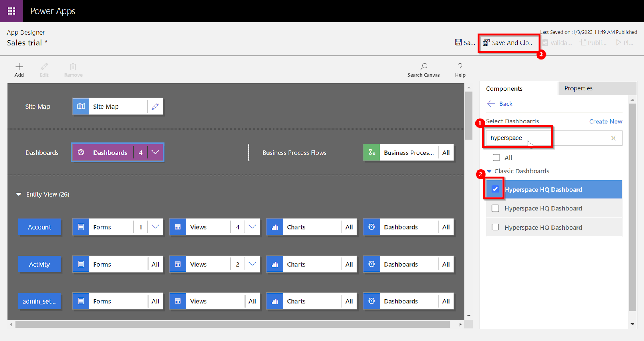Collapse the Classic Dashboards group

pyautogui.click(x=489, y=171)
